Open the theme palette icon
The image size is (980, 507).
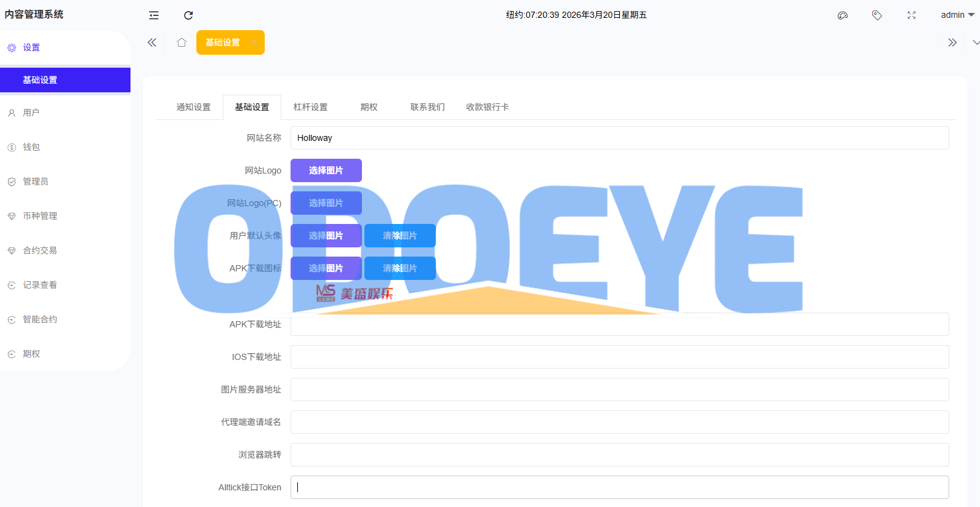pos(843,15)
